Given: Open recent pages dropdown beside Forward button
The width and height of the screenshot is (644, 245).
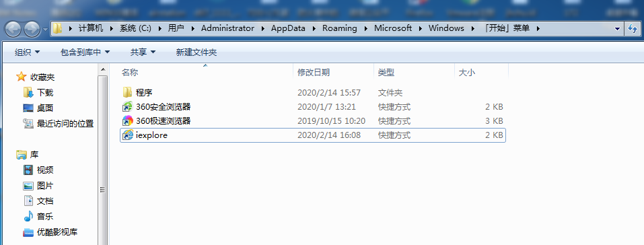Looking at the screenshot, I should [45, 29].
